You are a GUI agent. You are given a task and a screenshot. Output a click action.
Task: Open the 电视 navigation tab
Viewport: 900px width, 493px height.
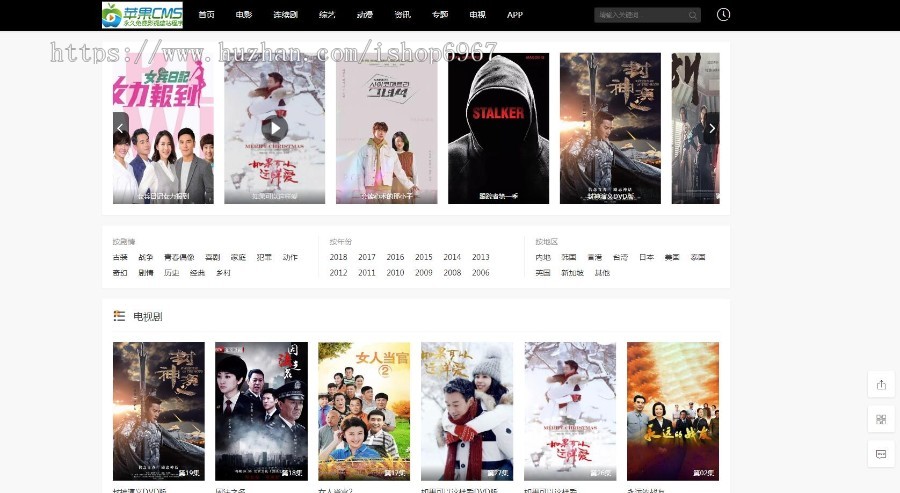(x=478, y=15)
